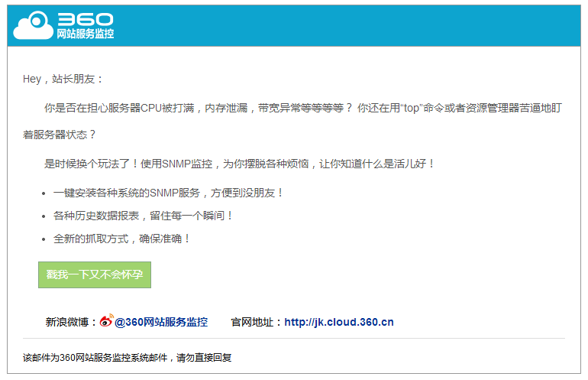Click bullet 各种历史数据报表，留住每一个瞬间
The width and height of the screenshot is (588, 380).
143,216
